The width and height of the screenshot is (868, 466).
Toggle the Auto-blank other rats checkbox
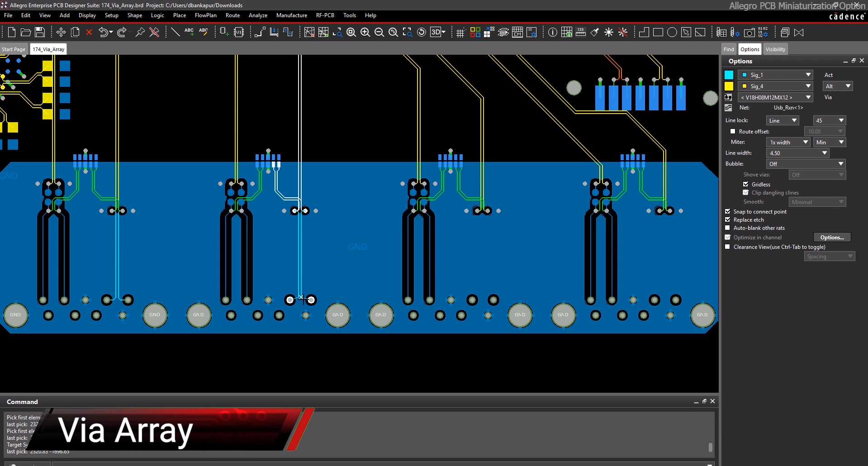(728, 228)
